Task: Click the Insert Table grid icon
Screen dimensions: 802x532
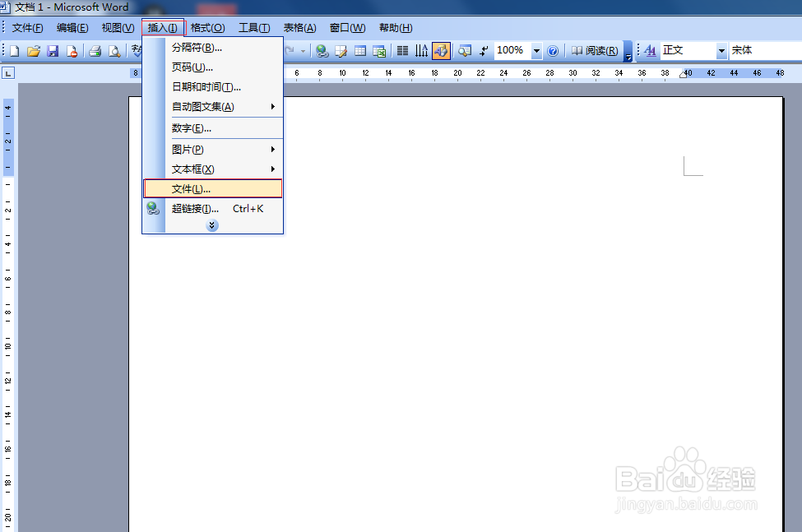Action: pos(360,51)
